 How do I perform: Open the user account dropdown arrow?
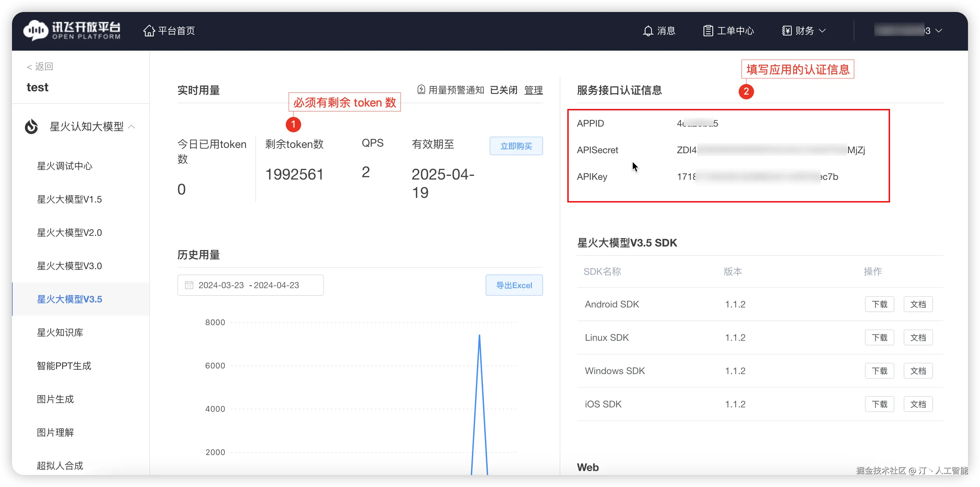(939, 31)
